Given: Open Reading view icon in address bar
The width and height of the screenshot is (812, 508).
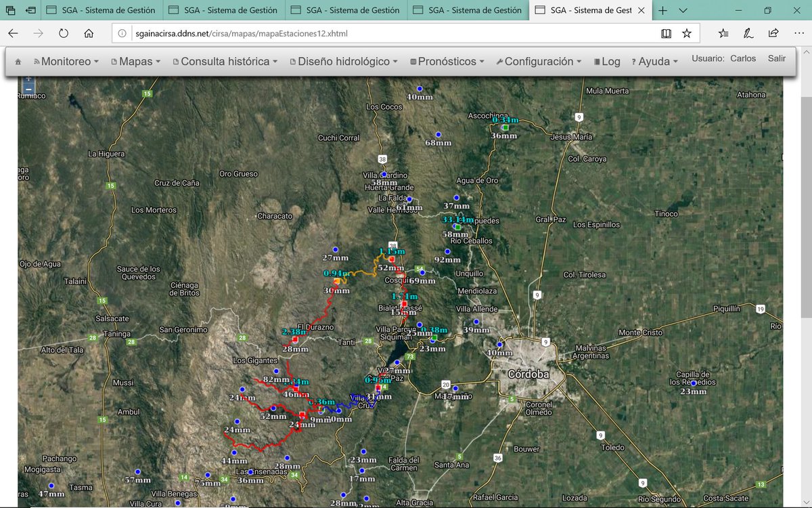Looking at the screenshot, I should pos(667,33).
